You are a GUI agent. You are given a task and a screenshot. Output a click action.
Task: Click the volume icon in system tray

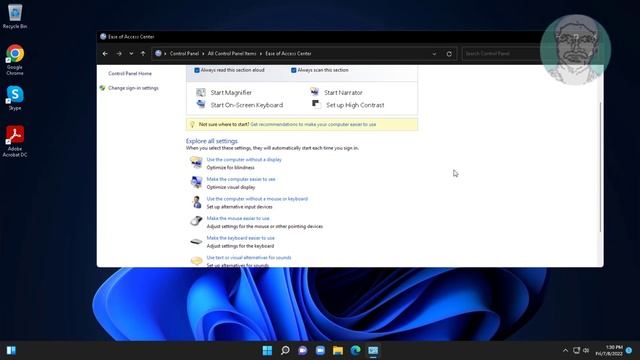coord(586,350)
